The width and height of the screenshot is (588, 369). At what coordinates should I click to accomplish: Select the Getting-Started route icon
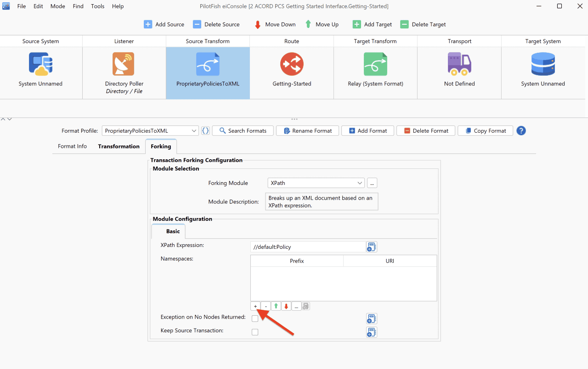[292, 64]
